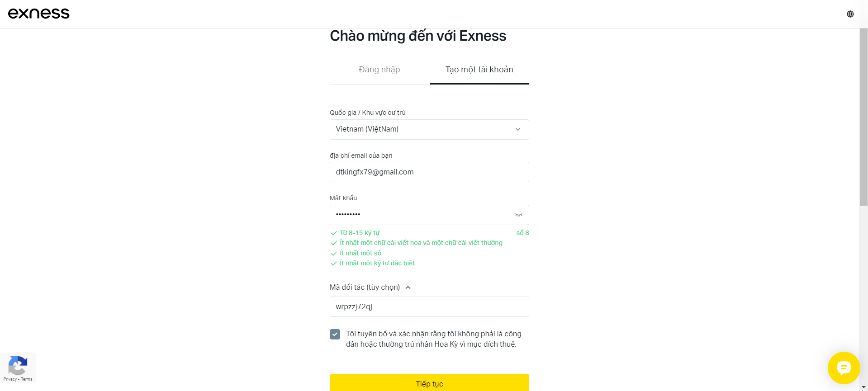Open the reCAPTCHA Privacy link

pos(10,379)
